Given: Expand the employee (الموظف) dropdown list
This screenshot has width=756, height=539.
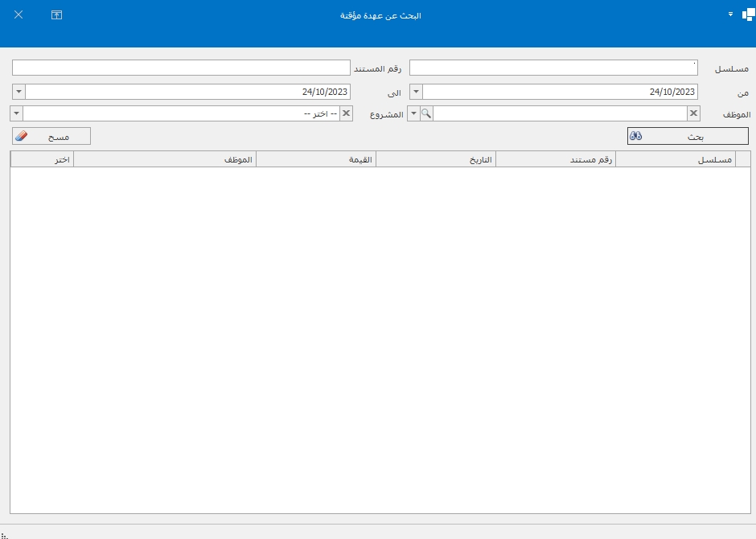Looking at the screenshot, I should click(x=414, y=114).
